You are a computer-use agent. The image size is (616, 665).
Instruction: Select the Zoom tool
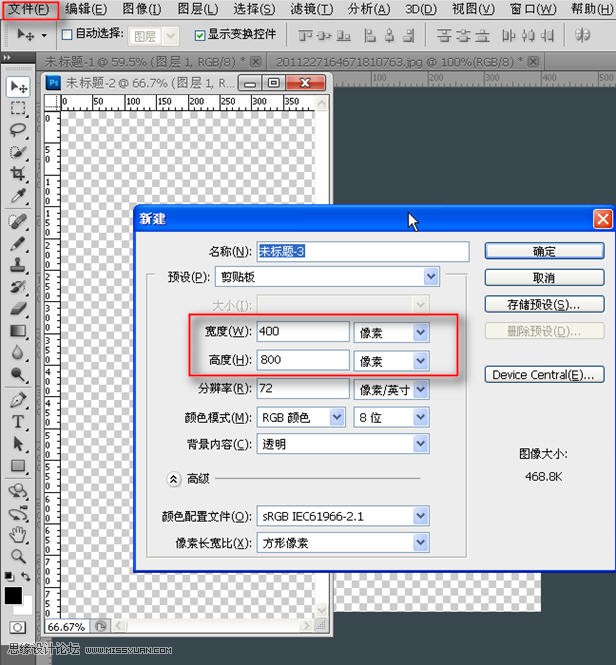point(18,556)
